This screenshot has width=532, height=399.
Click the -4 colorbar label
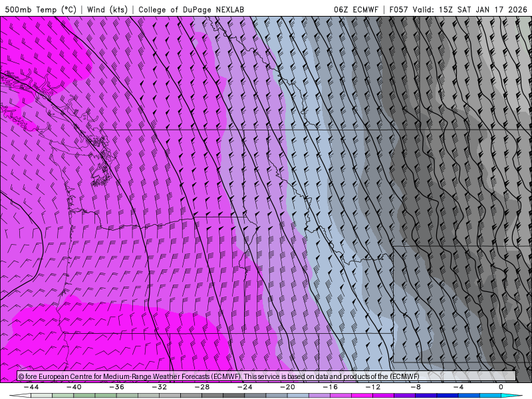(458, 387)
